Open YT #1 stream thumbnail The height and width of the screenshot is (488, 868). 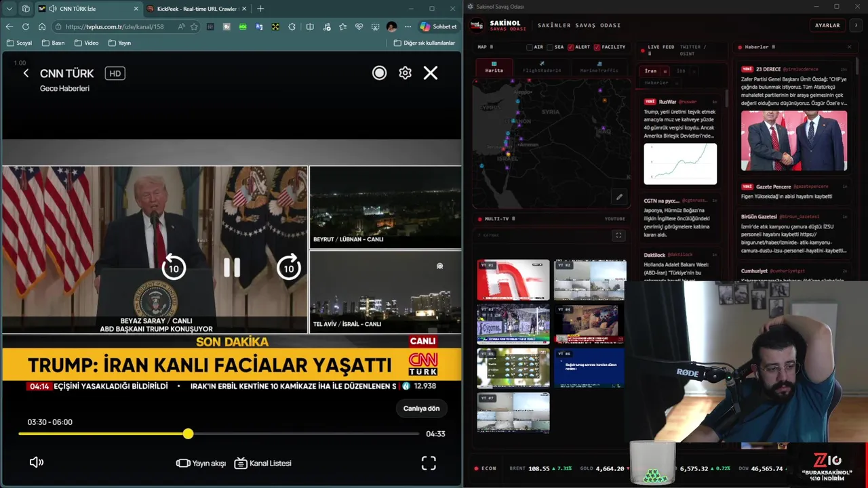tap(513, 280)
